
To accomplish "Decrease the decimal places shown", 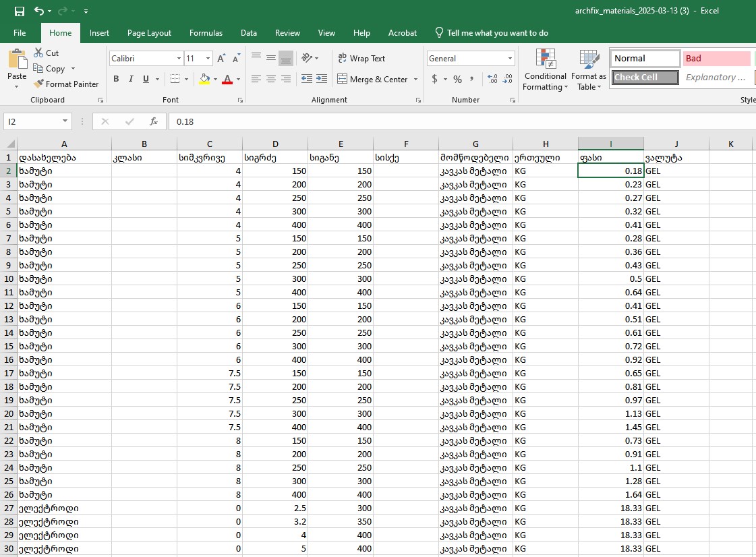I will pos(508,79).
